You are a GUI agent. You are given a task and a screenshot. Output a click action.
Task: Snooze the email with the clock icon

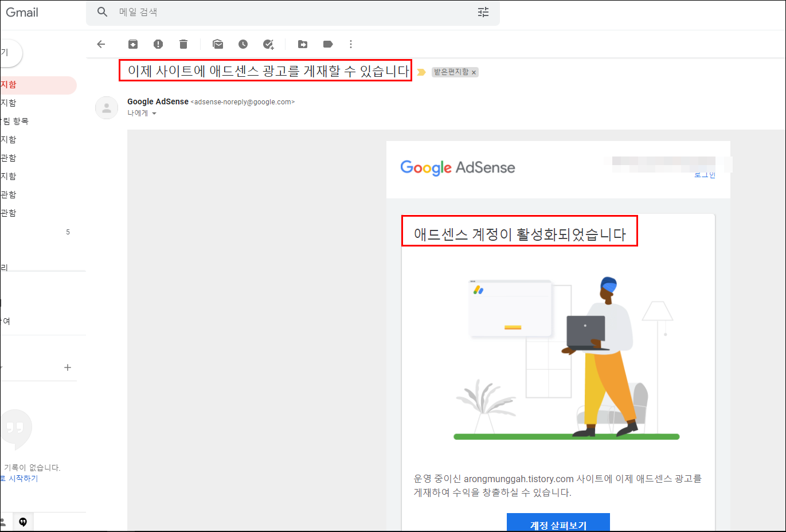coord(243,44)
